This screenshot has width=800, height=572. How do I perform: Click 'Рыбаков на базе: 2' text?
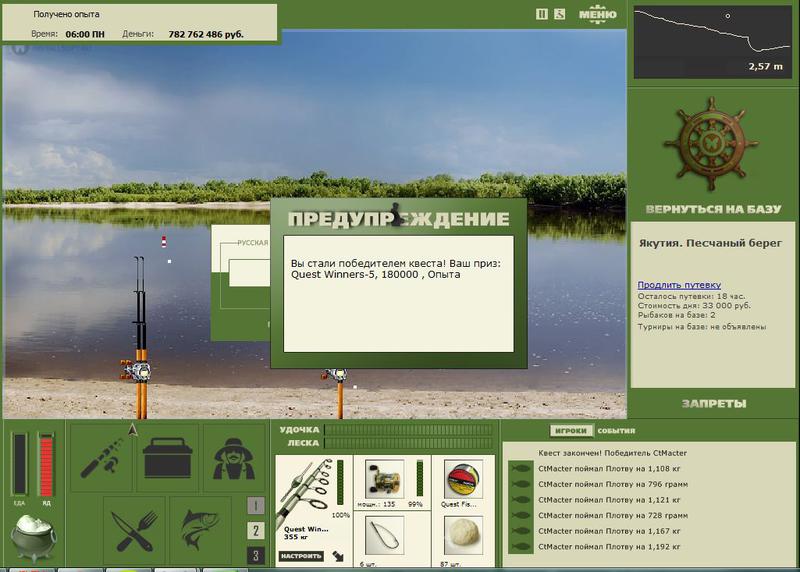pos(677,315)
